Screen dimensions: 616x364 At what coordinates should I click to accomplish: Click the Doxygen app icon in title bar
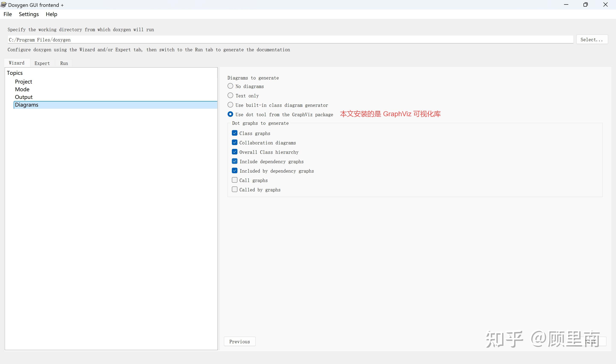(4, 5)
